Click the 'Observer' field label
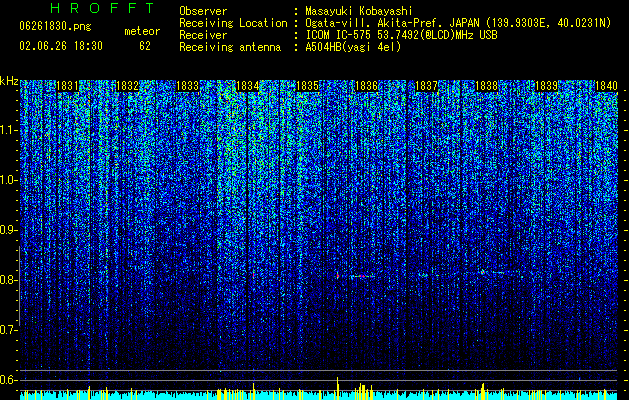The image size is (629, 400). [x=203, y=11]
